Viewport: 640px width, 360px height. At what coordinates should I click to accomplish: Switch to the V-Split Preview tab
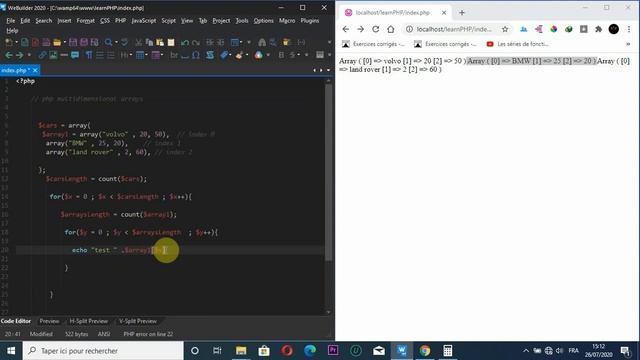point(138,321)
